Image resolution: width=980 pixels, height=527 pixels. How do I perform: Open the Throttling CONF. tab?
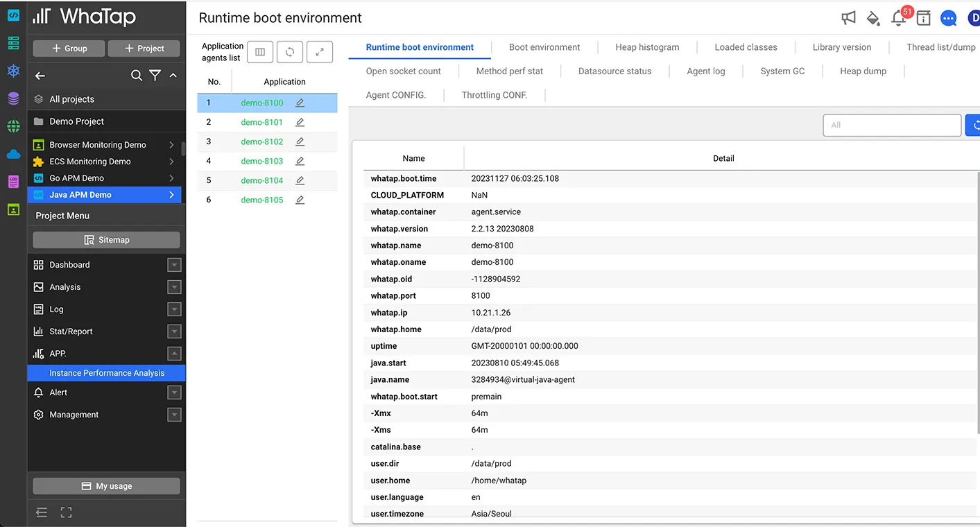(495, 94)
